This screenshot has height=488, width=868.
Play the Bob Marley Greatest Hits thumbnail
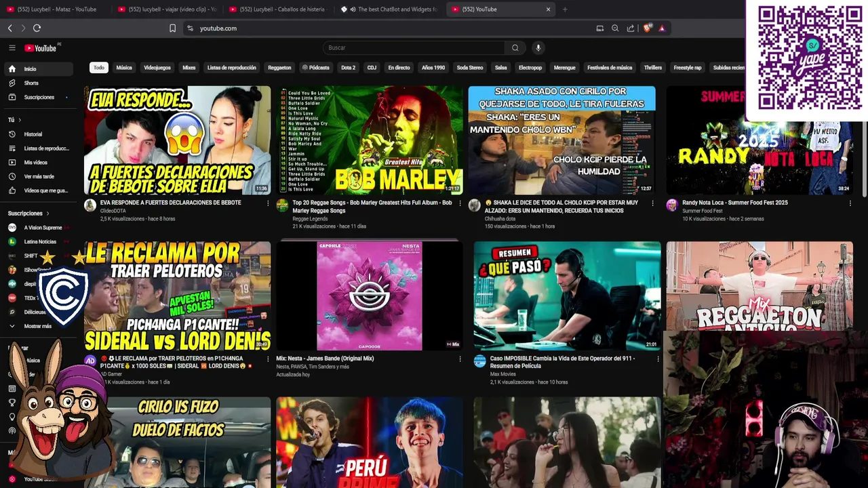click(x=370, y=140)
